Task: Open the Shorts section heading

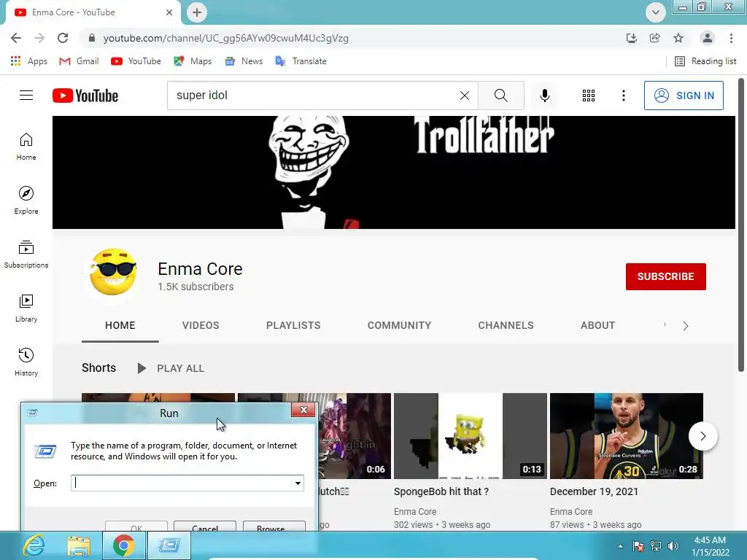Action: click(x=98, y=367)
